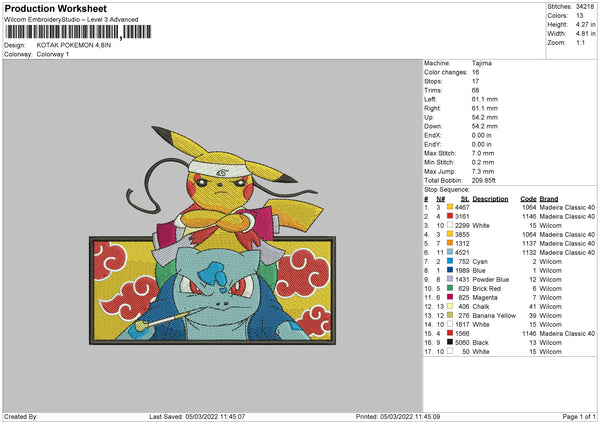Select the orange swatch beside stitch count 1312
The height and width of the screenshot is (424, 600).
(450, 243)
